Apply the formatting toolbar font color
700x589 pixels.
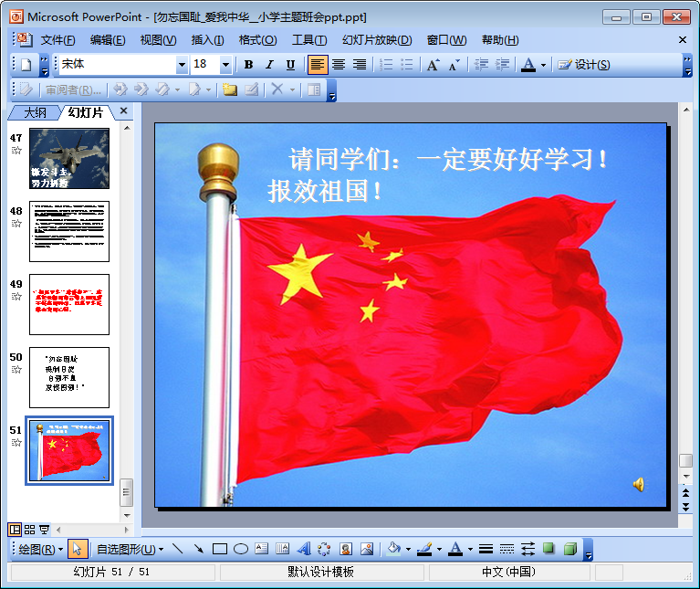[x=528, y=65]
